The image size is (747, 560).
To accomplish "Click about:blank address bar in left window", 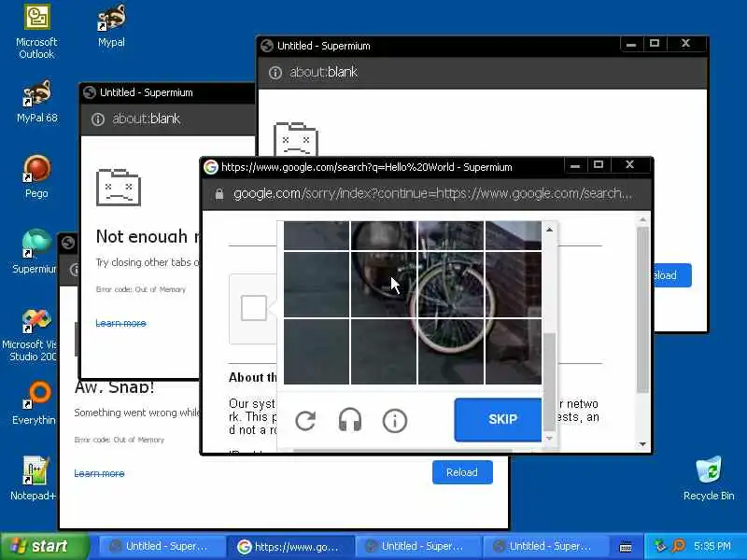I will (x=147, y=119).
